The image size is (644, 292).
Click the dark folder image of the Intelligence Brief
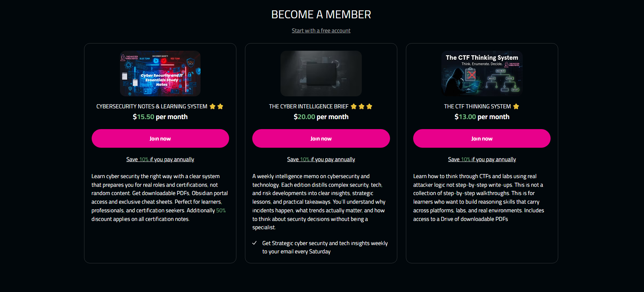[x=321, y=73]
